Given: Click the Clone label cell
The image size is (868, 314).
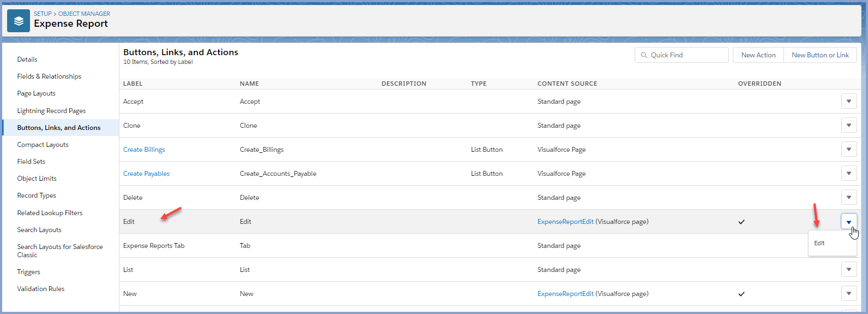Looking at the screenshot, I should 131,126.
